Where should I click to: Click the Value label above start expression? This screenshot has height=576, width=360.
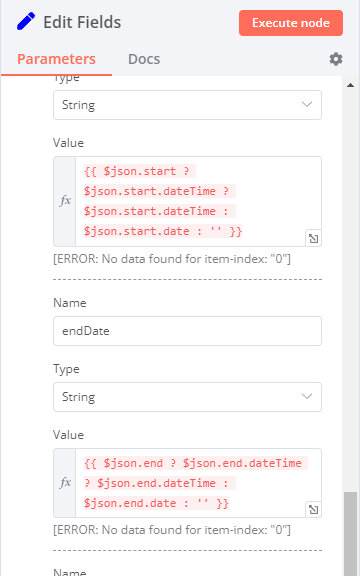[x=68, y=143]
